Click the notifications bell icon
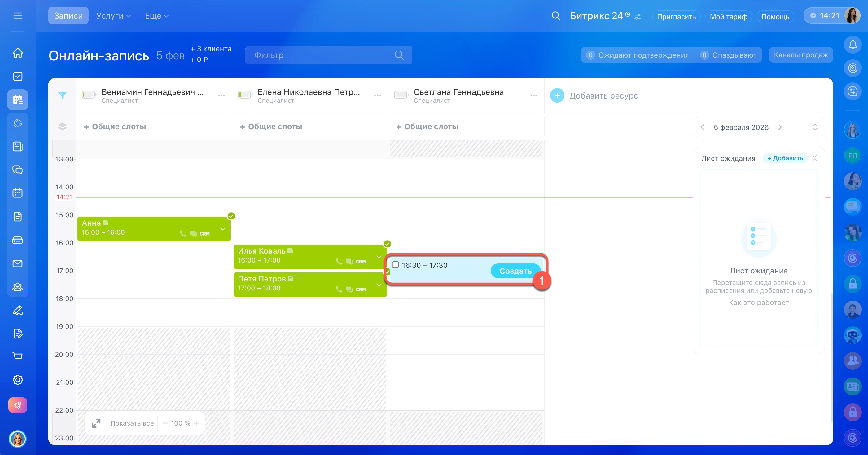 click(x=853, y=45)
